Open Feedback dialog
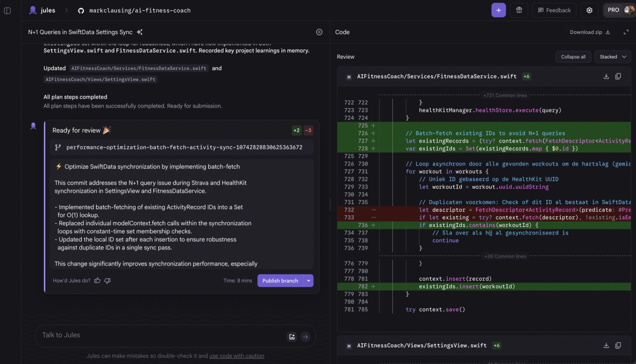Screen dimensions: 636x364 coord(554,10)
